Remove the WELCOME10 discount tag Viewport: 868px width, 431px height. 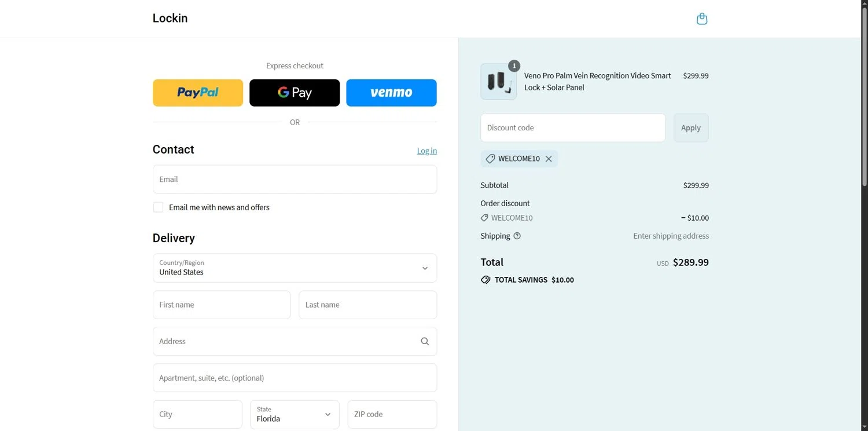pos(549,159)
